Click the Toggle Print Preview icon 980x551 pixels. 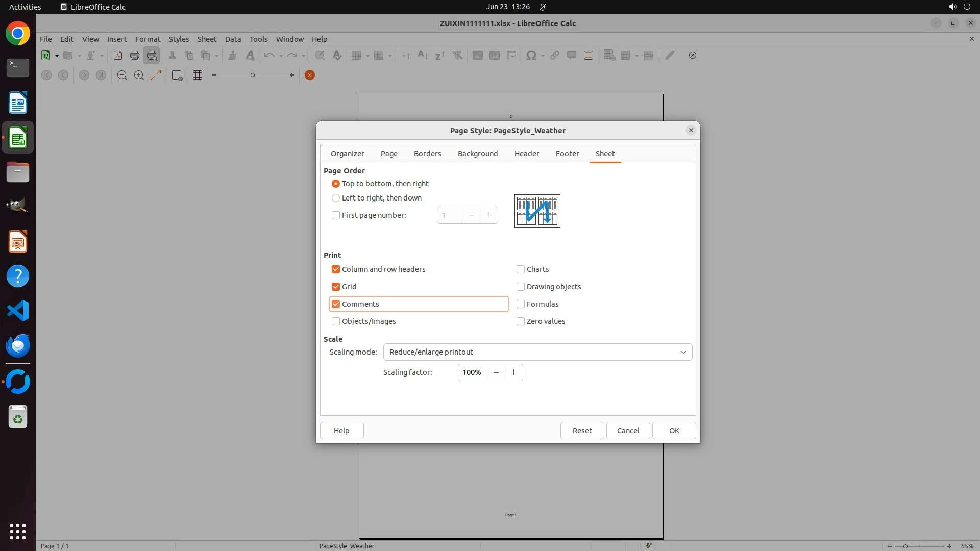(x=152, y=56)
